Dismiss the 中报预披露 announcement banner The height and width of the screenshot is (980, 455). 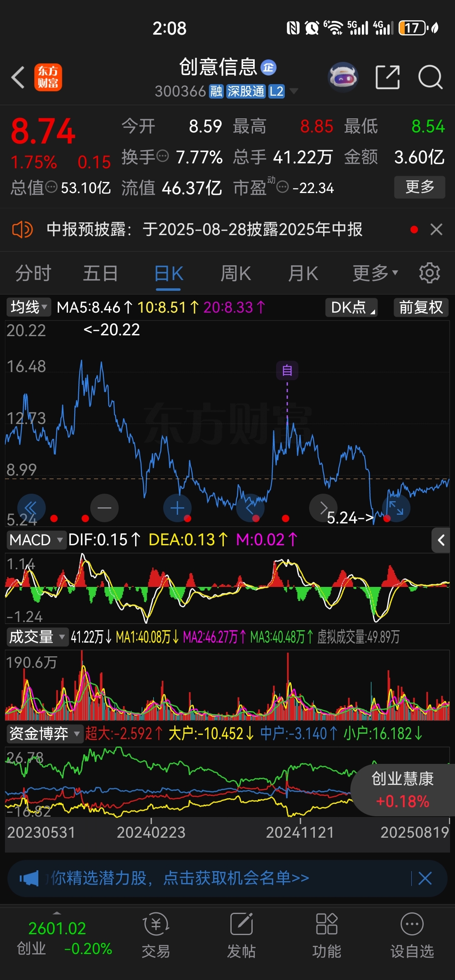point(436,229)
